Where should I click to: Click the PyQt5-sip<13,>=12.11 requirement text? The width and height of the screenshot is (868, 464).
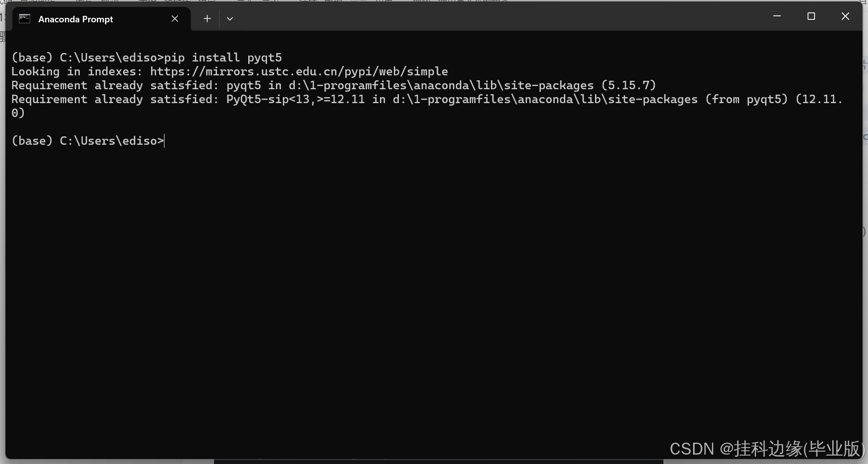tap(295, 99)
